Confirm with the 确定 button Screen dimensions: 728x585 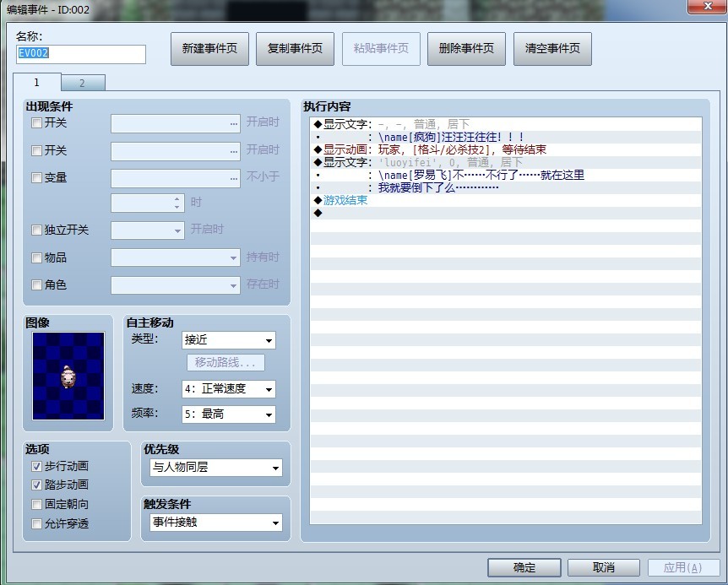click(524, 567)
